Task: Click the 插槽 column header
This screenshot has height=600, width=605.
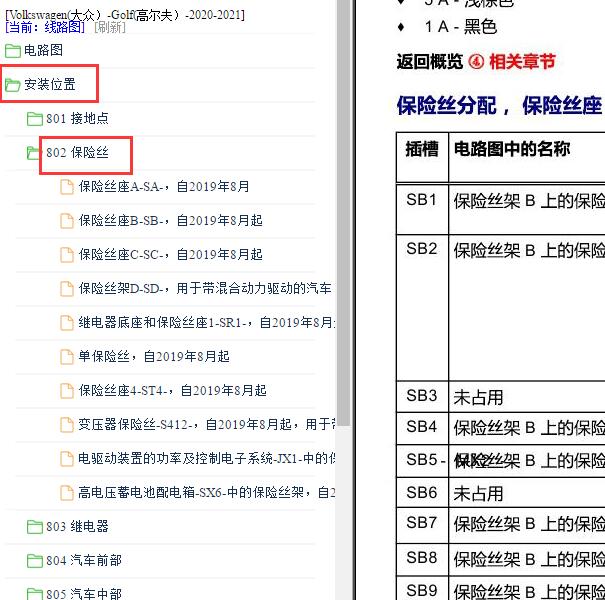Action: (x=422, y=157)
